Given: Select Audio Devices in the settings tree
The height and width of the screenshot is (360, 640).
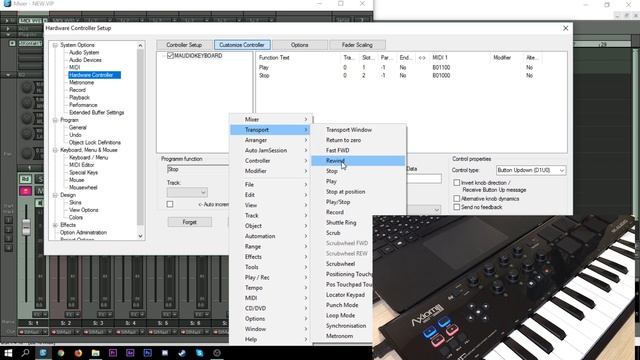Looking at the screenshot, I should click(85, 60).
